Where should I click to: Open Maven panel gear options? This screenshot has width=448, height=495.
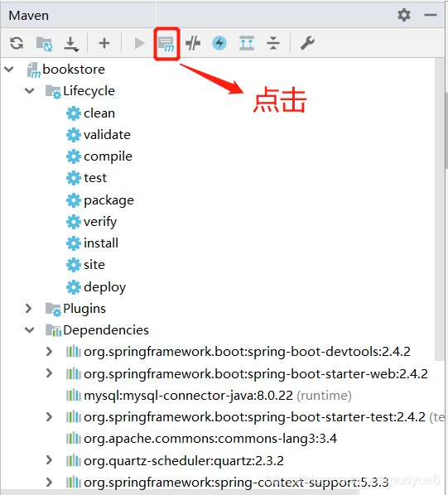[x=404, y=15]
